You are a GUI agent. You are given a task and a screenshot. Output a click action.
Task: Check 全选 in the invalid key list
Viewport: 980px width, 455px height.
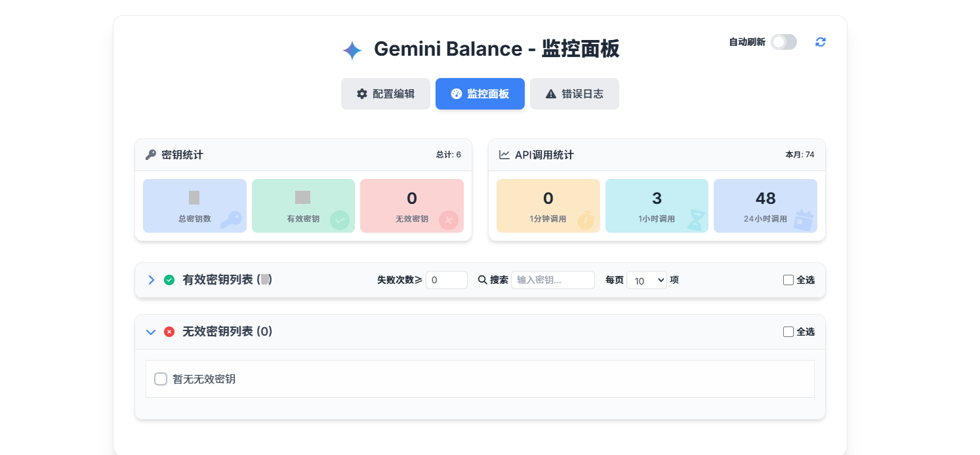(788, 332)
